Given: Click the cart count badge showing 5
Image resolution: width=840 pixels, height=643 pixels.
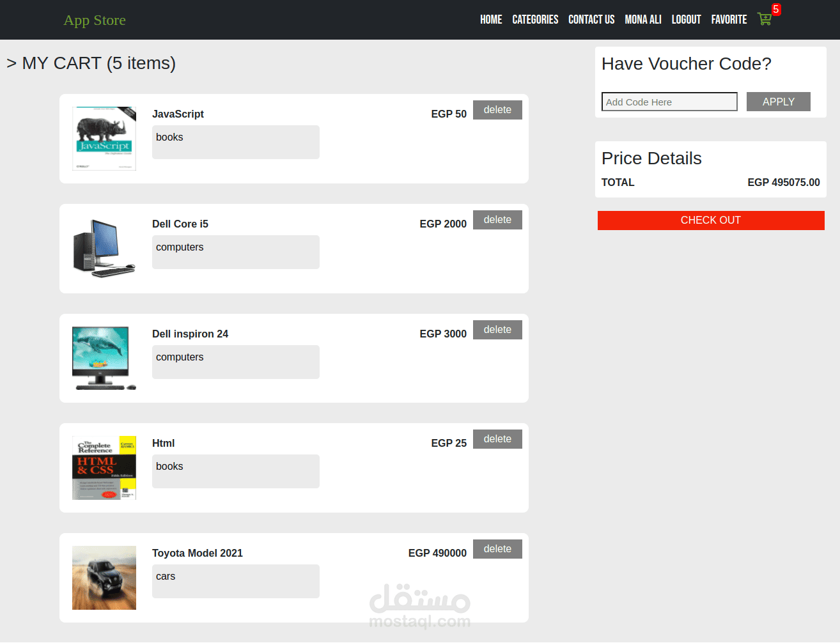Looking at the screenshot, I should click(776, 10).
